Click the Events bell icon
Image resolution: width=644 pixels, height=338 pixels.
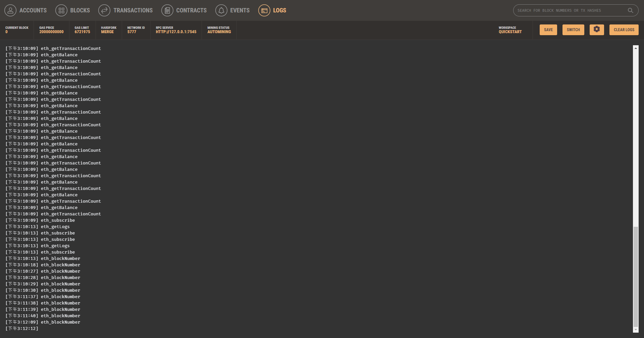221,10
